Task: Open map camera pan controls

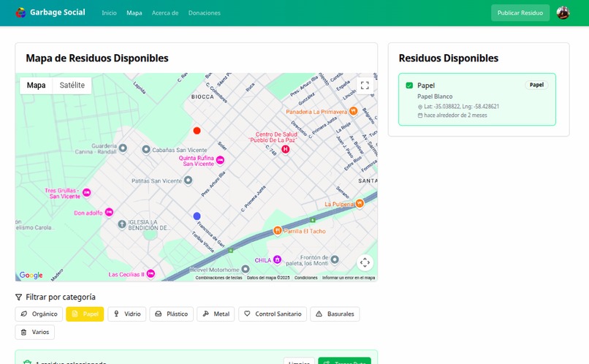Action: (x=365, y=262)
